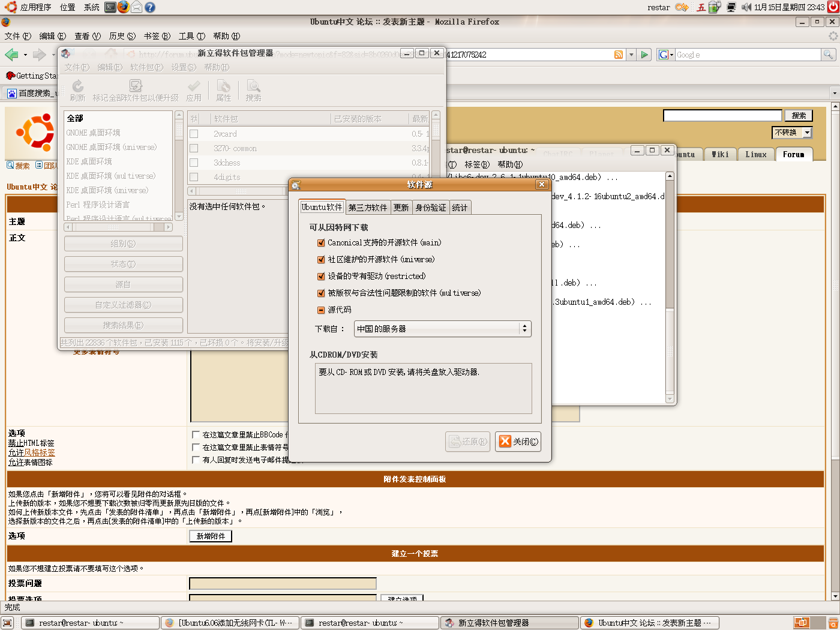Click the Google search input field
Screen dimensions: 840x630
[x=748, y=55]
